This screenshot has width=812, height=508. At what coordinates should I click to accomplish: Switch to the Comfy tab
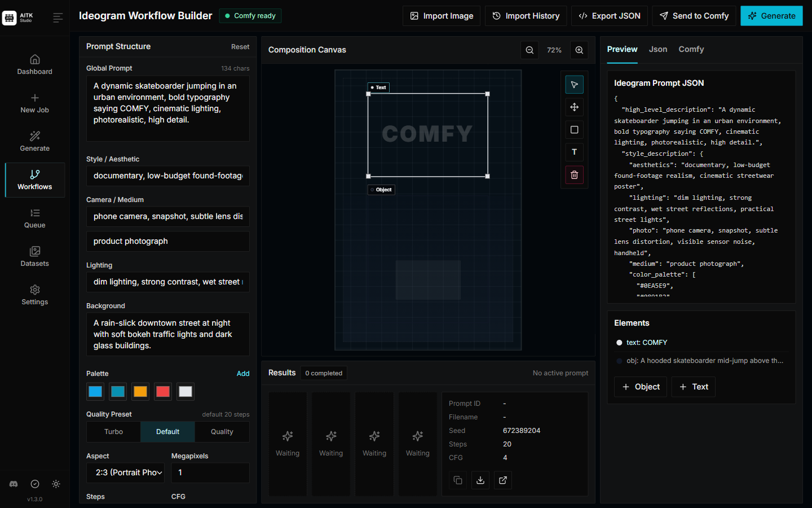(691, 50)
